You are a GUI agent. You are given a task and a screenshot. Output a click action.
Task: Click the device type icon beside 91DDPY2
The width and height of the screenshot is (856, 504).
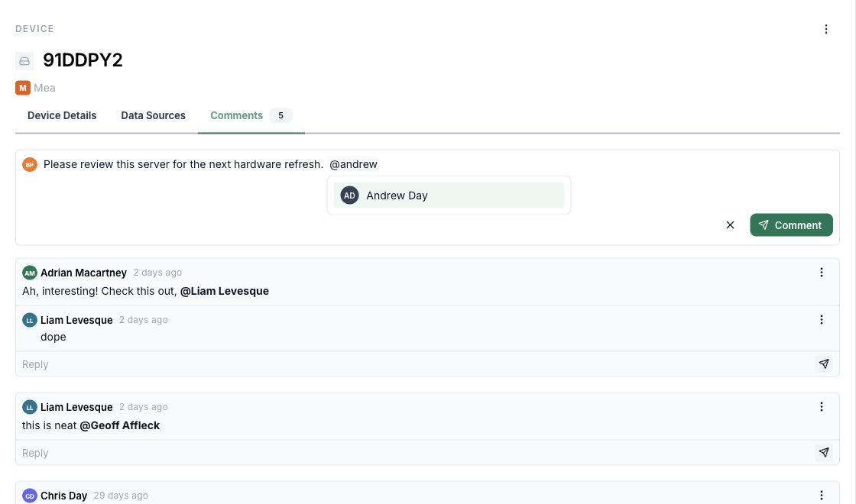[24, 61]
